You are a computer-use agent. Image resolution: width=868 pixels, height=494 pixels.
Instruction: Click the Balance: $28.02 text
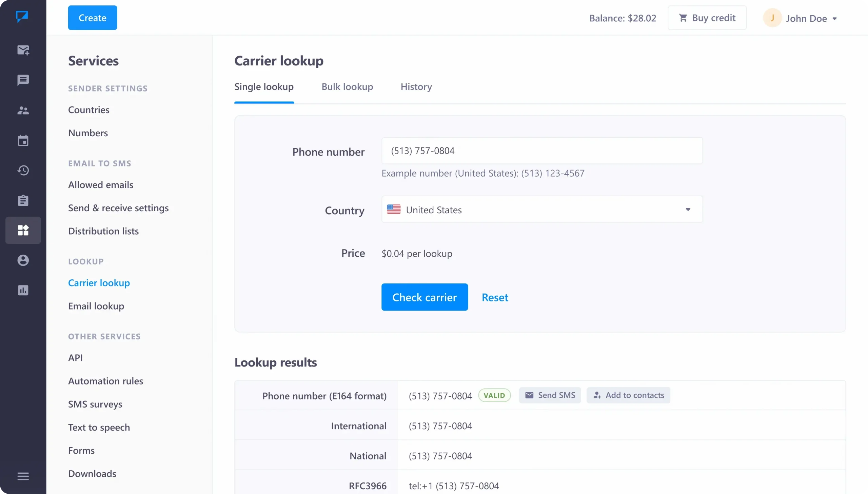pos(623,18)
